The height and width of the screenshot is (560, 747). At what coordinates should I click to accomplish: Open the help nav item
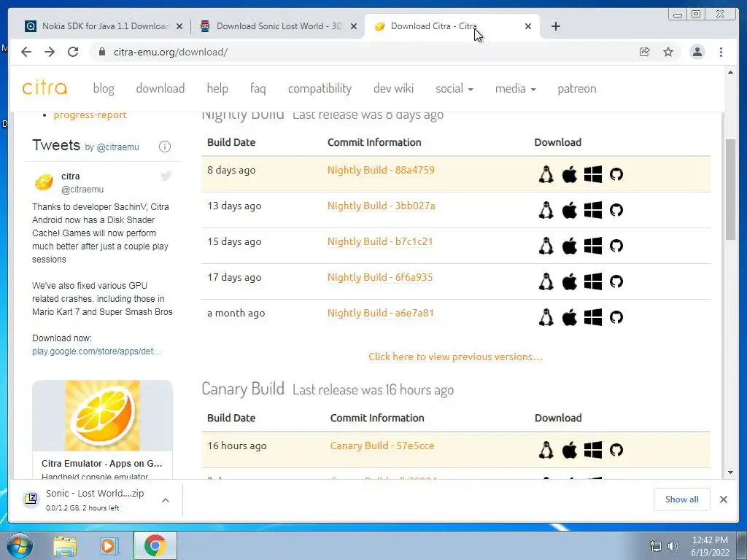coord(217,88)
